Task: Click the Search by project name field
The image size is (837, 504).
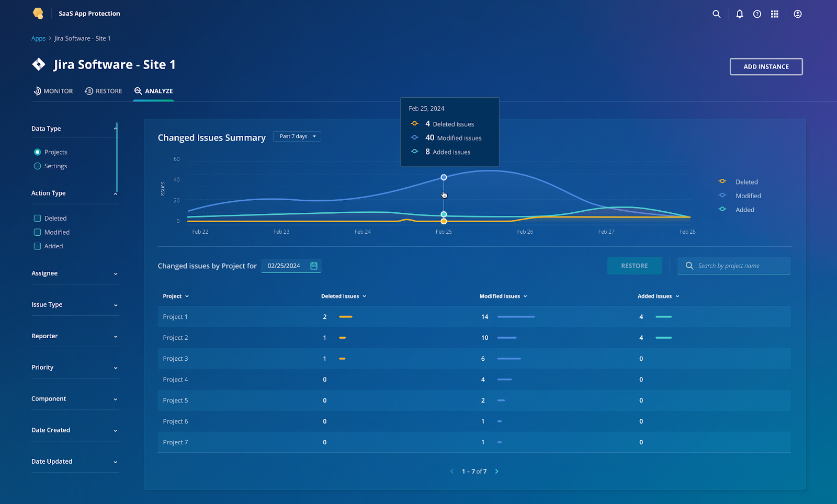Action: click(734, 266)
